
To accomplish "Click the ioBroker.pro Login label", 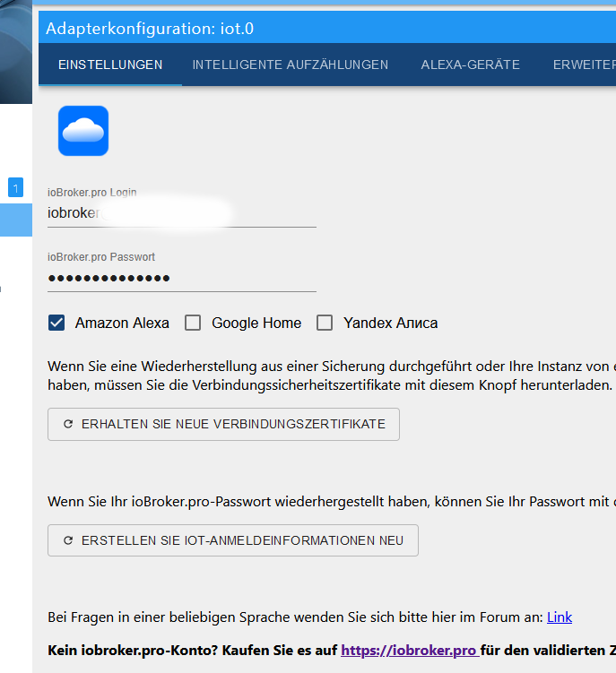I will 92,193.
